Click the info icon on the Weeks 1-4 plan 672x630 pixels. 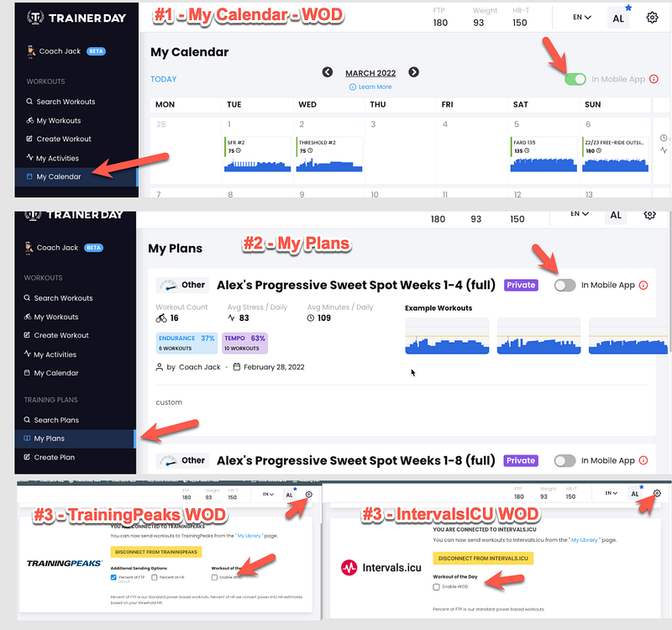point(643,285)
